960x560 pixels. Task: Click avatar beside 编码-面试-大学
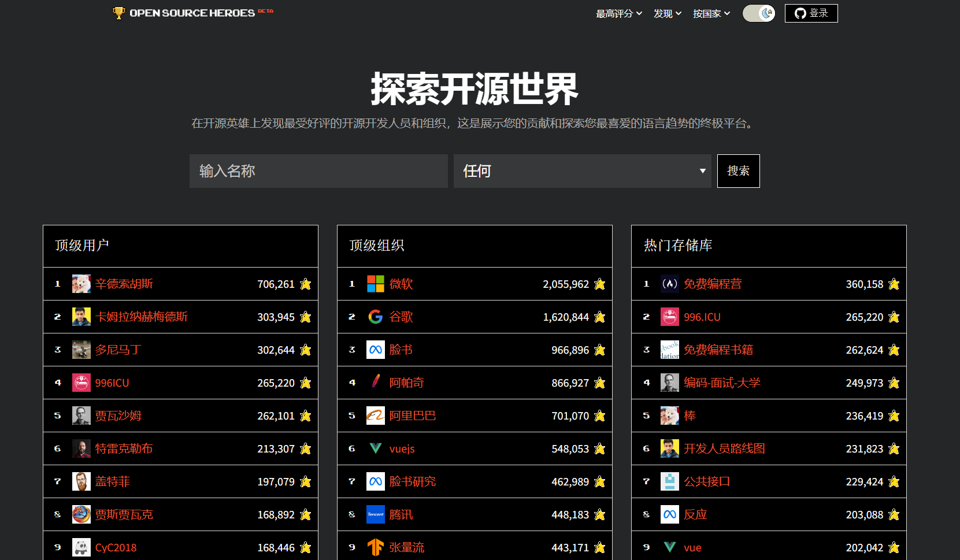[x=670, y=383]
